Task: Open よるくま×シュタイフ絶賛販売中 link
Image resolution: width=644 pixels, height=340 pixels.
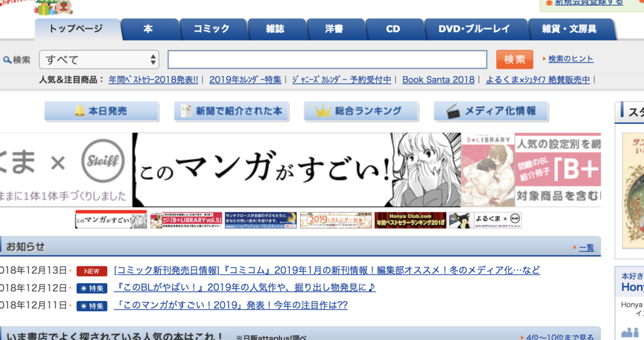Action: tap(538, 80)
